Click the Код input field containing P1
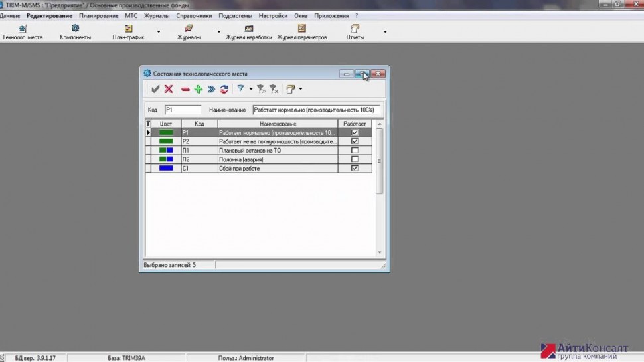The width and height of the screenshot is (644, 362). click(x=183, y=110)
